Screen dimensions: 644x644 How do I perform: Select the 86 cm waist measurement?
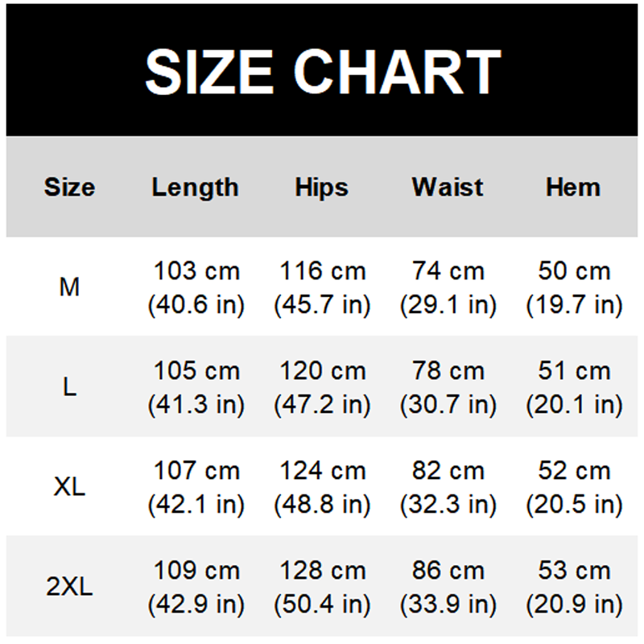point(448,571)
